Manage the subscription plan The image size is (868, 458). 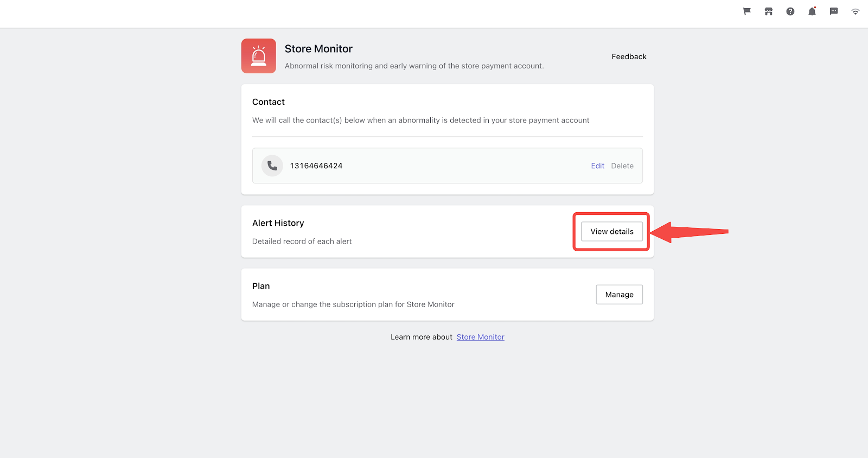pos(620,295)
